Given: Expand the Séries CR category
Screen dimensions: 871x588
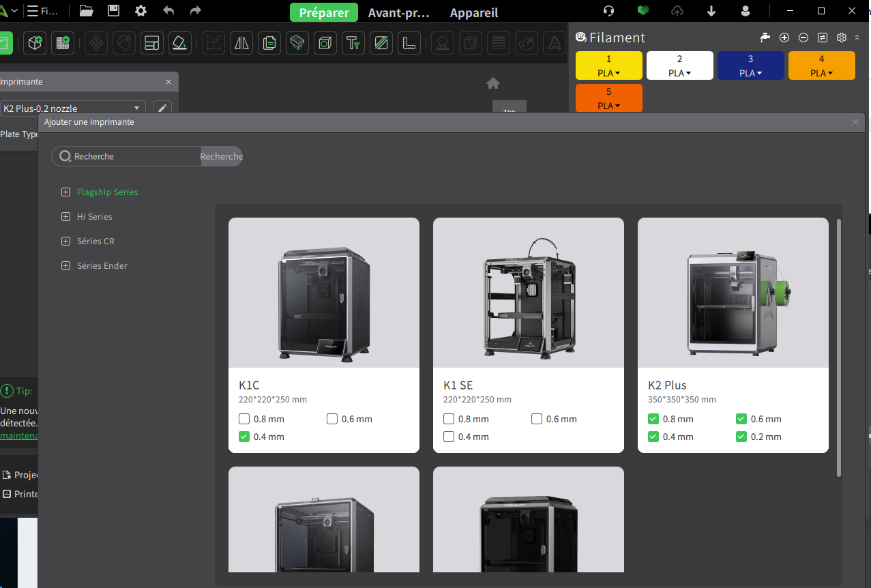Looking at the screenshot, I should 65,241.
